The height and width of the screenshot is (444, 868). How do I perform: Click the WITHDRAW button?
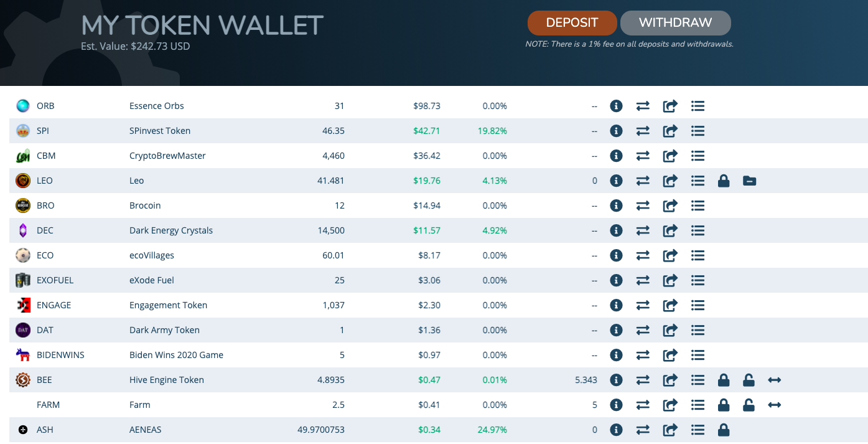pyautogui.click(x=675, y=23)
